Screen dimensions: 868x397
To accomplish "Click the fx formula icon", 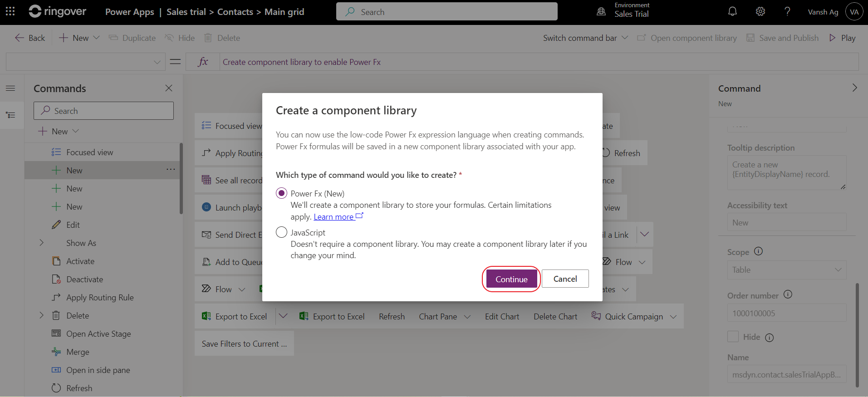I will coord(203,62).
